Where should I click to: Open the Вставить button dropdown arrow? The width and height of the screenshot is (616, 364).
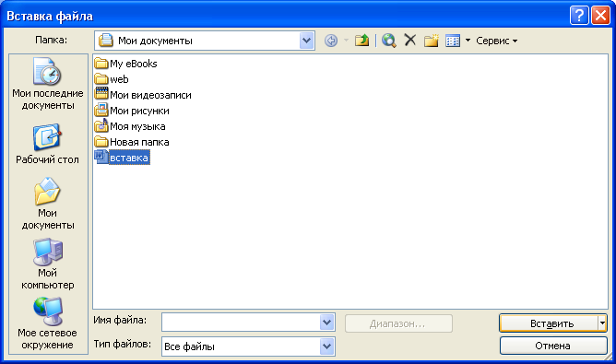[x=602, y=323]
